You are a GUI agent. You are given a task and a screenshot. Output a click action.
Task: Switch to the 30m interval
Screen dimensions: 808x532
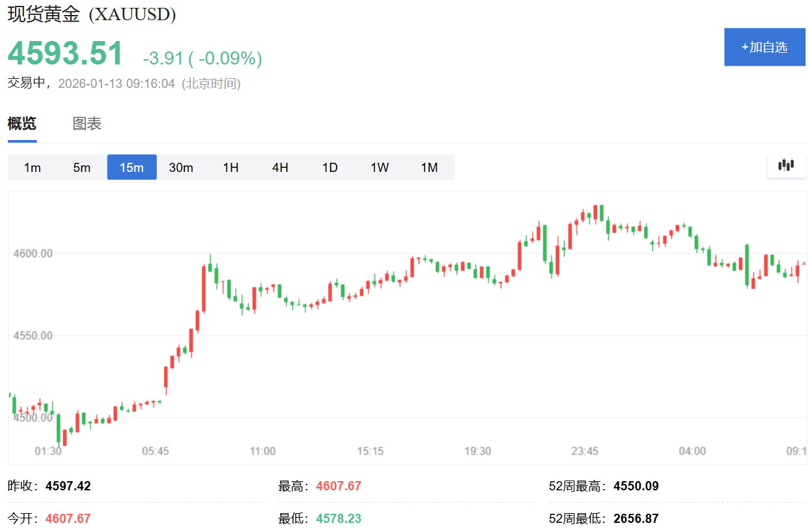click(x=181, y=167)
